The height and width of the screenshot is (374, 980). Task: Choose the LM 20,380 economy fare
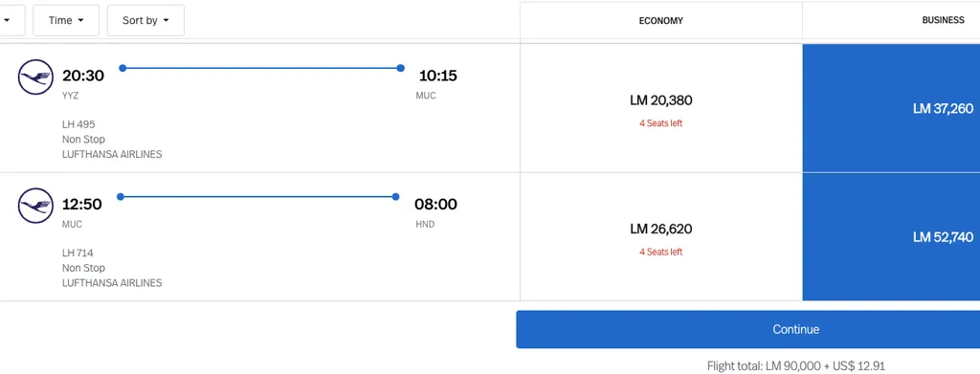click(x=661, y=108)
